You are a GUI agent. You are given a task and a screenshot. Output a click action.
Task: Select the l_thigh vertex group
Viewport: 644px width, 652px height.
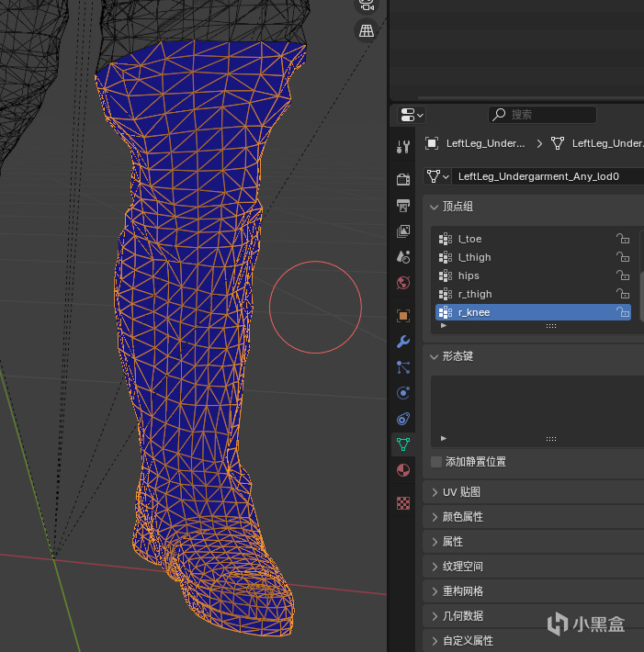click(x=475, y=257)
